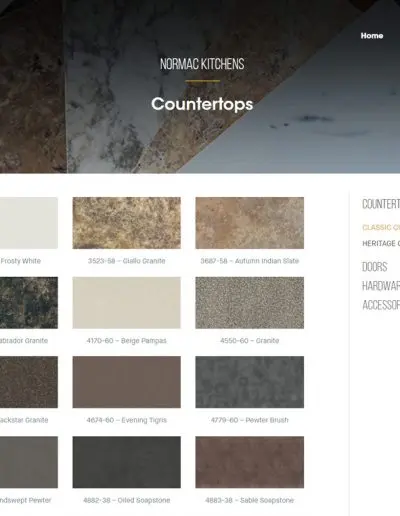400x516 pixels.
Task: Go to the Hardware sidebar section
Action: pos(381,286)
